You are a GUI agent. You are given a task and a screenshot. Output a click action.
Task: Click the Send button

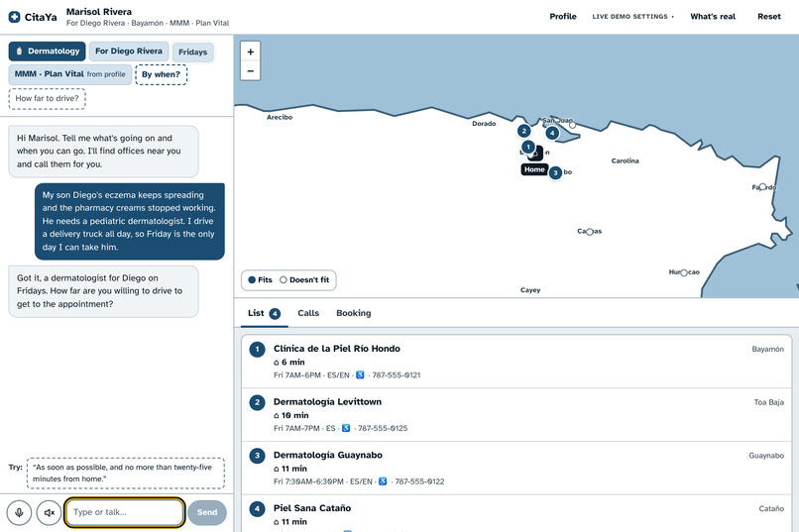tap(207, 512)
